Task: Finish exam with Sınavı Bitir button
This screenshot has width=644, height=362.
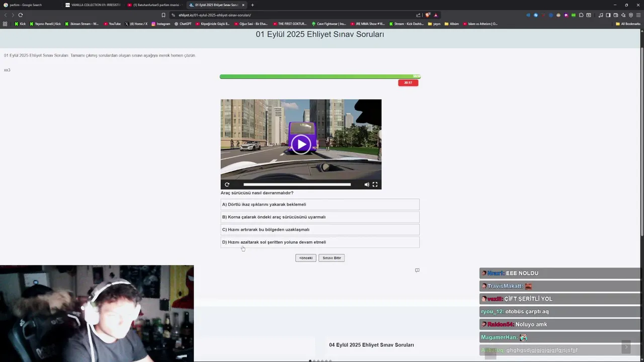Action: [332, 258]
